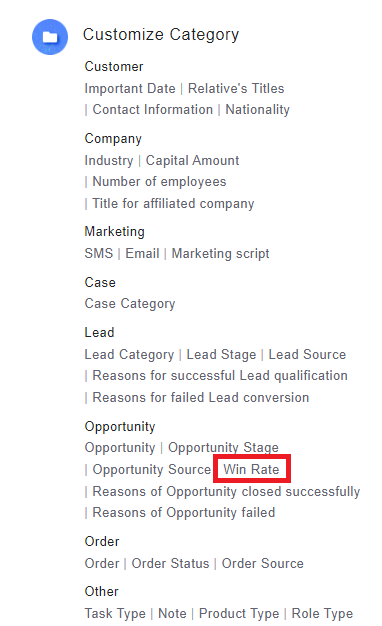The image size is (382, 626).
Task: Select Capital Amount link
Action: tap(192, 160)
